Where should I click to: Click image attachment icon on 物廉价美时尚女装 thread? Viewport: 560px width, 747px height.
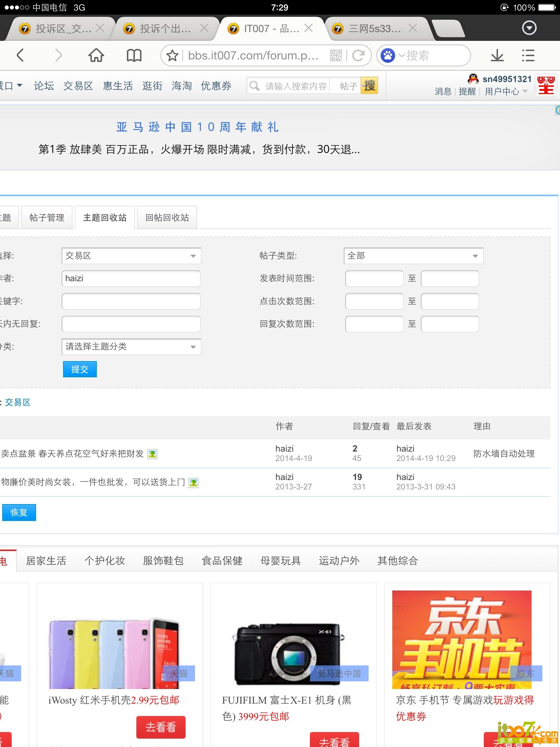194,483
